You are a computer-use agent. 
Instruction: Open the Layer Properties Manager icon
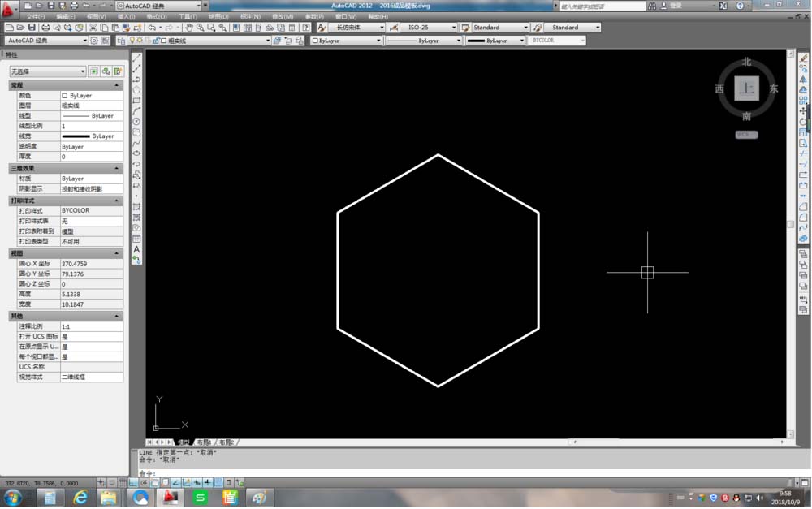(121, 41)
